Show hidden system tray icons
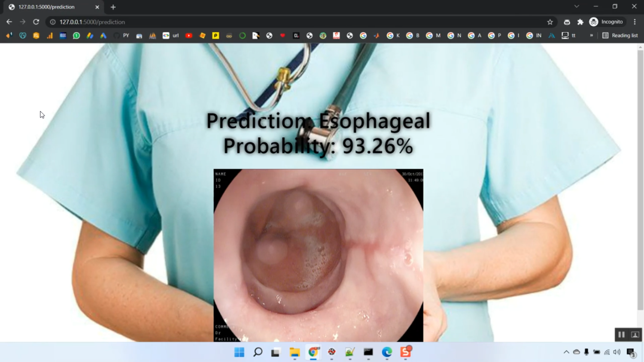This screenshot has height=362, width=644. 566,352
